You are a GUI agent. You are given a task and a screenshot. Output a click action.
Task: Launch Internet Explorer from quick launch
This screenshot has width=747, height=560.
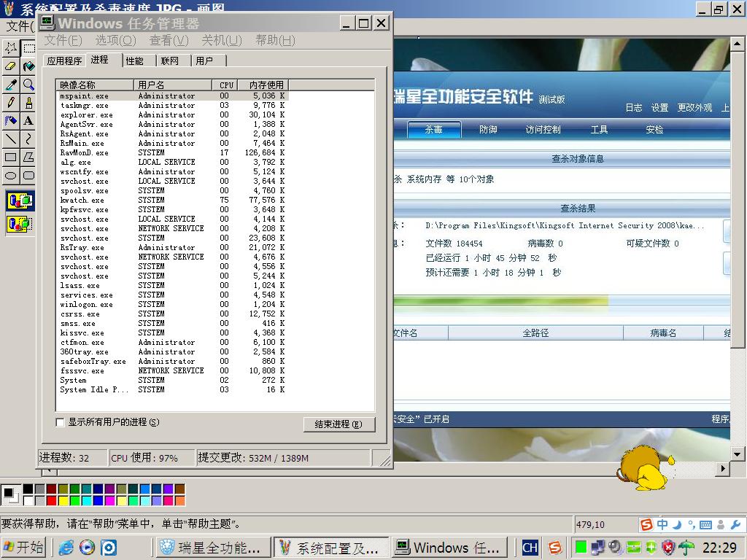(x=66, y=548)
